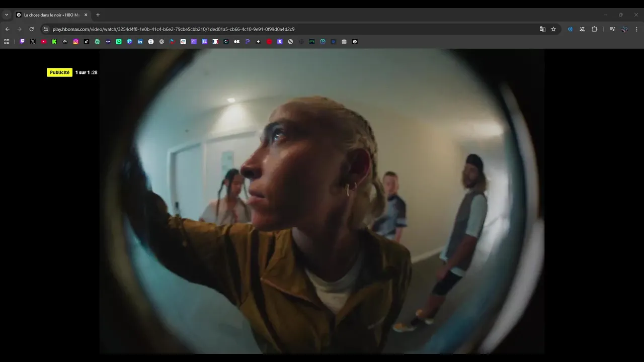Open the YouTube bookmark
The height and width of the screenshot is (362, 644).
[x=44, y=42]
